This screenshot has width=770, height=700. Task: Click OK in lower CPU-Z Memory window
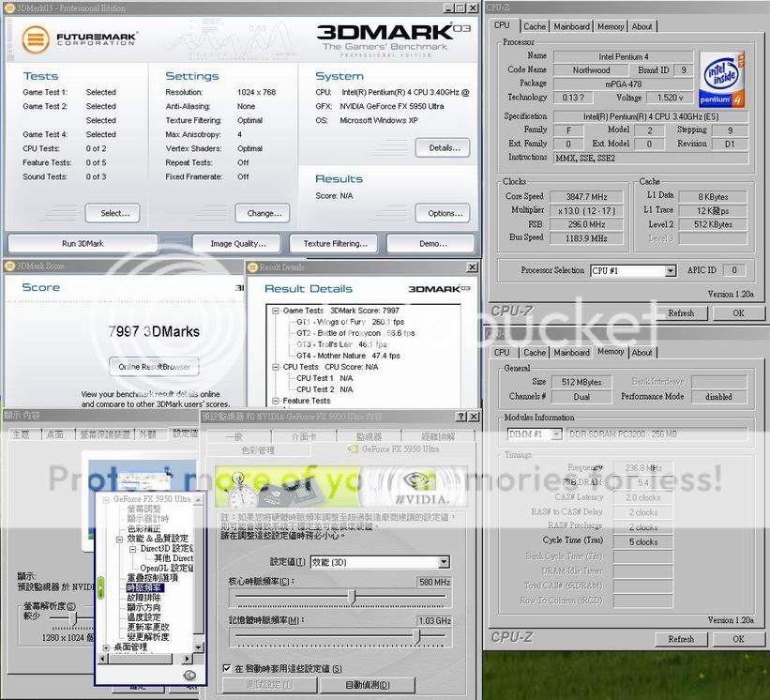tap(738, 639)
